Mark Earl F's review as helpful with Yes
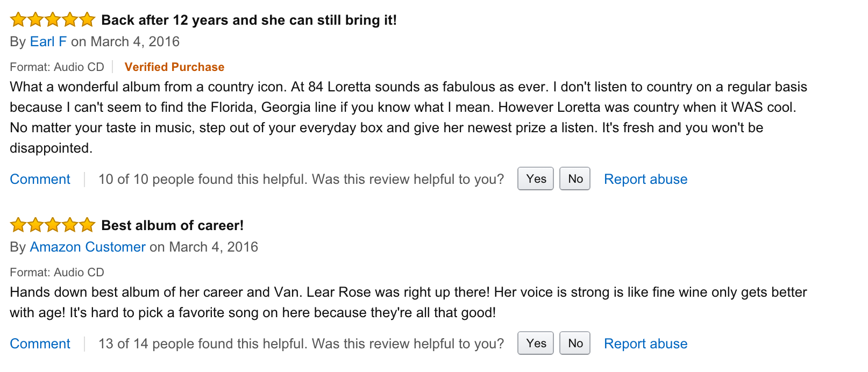868x372 pixels. click(x=536, y=179)
